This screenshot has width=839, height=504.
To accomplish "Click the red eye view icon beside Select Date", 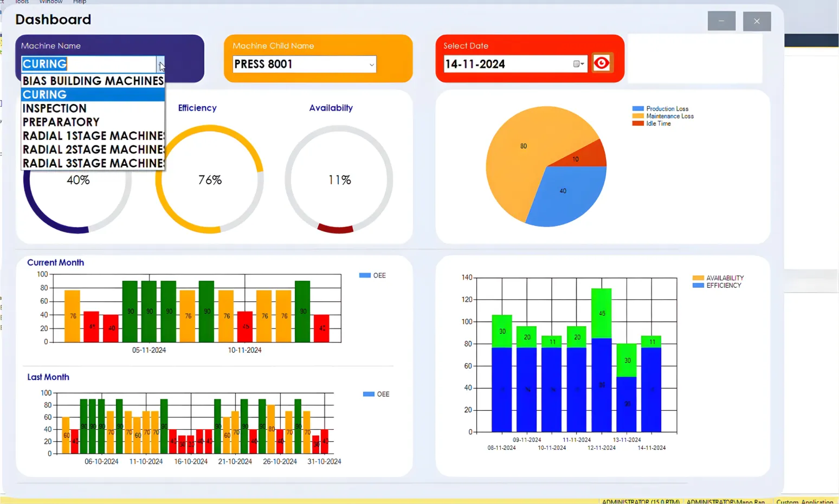I will pyautogui.click(x=603, y=62).
